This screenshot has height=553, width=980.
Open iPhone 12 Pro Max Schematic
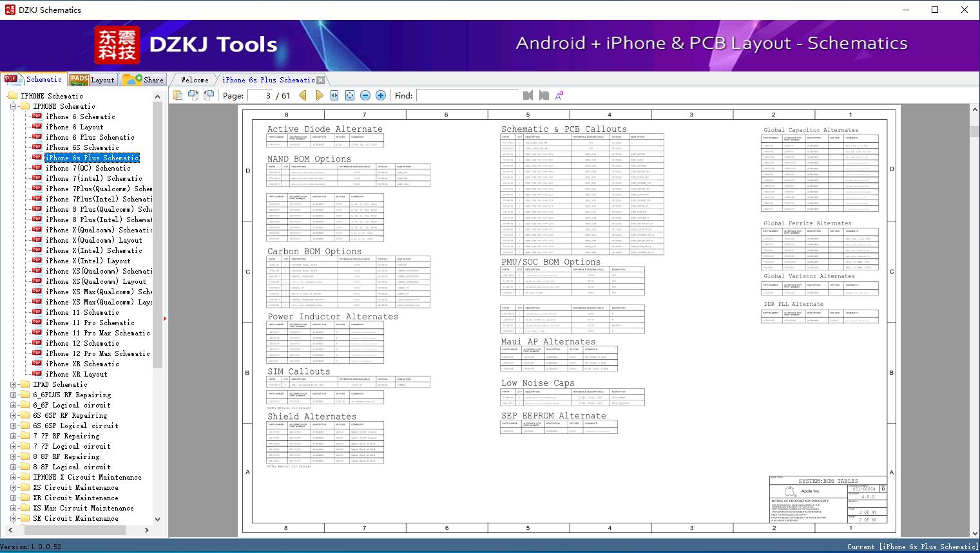click(x=98, y=353)
